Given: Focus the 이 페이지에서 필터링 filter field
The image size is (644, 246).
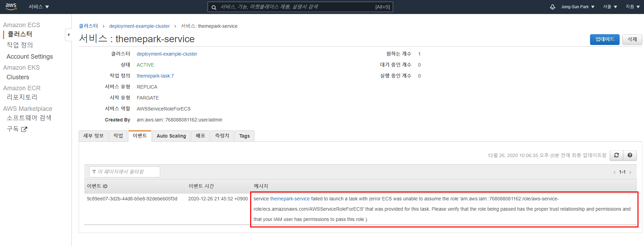Looking at the screenshot, I should 125,172.
